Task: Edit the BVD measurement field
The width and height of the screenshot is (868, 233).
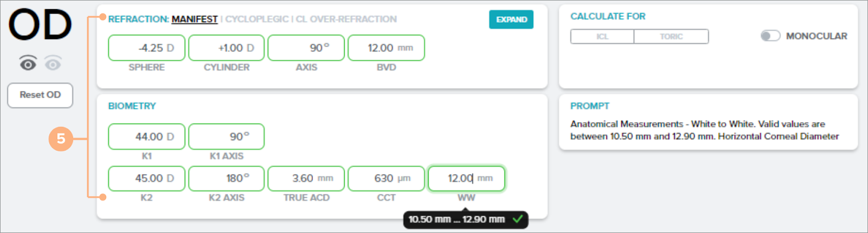Action: [386, 48]
